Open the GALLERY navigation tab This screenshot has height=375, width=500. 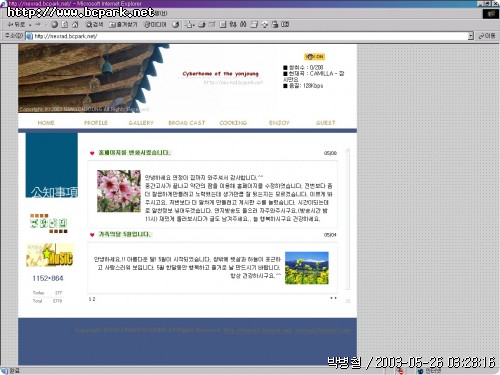tap(141, 123)
